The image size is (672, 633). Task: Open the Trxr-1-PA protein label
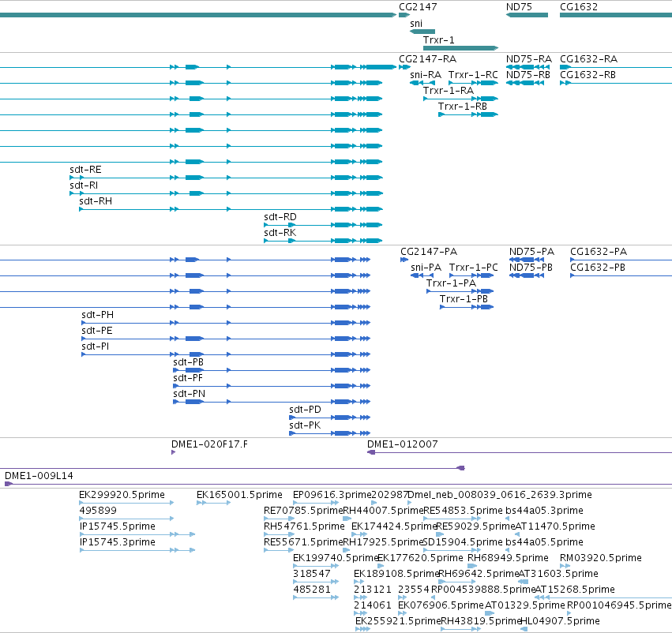[x=451, y=283]
